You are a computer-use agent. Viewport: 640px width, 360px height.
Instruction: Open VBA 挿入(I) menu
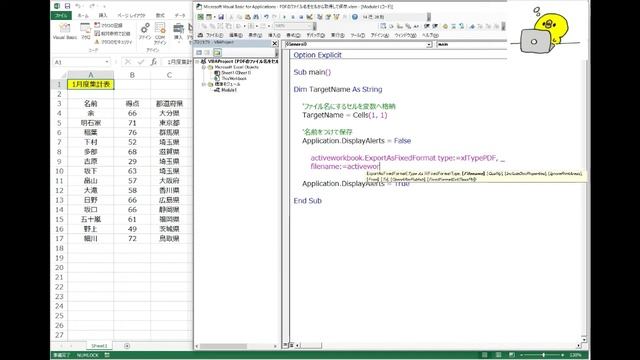tap(274, 36)
